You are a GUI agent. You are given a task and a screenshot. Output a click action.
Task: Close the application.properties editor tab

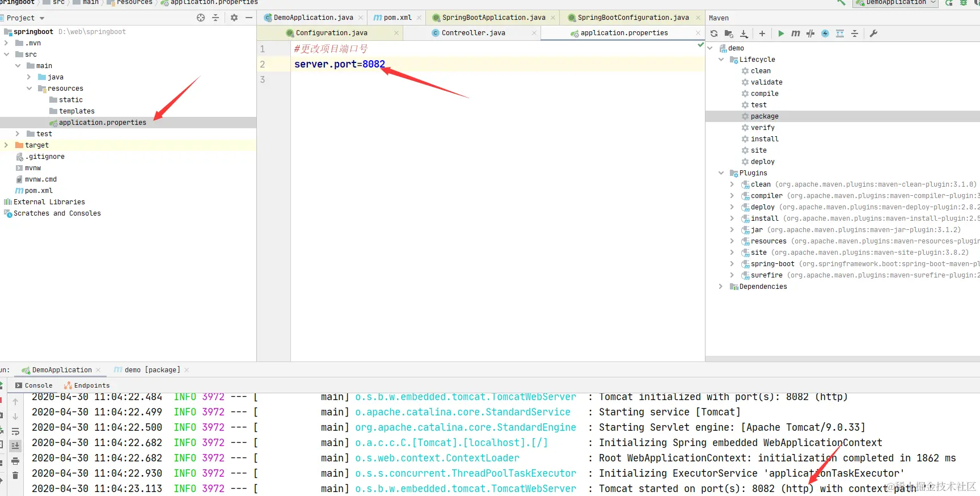(698, 33)
